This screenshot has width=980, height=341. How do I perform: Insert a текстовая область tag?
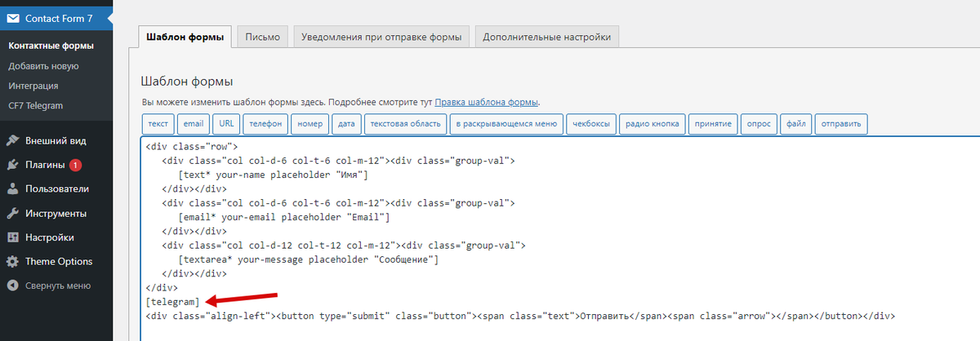tap(406, 124)
